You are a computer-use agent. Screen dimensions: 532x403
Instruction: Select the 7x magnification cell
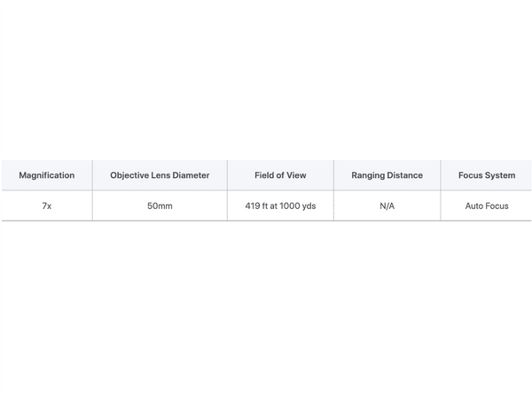point(46,205)
